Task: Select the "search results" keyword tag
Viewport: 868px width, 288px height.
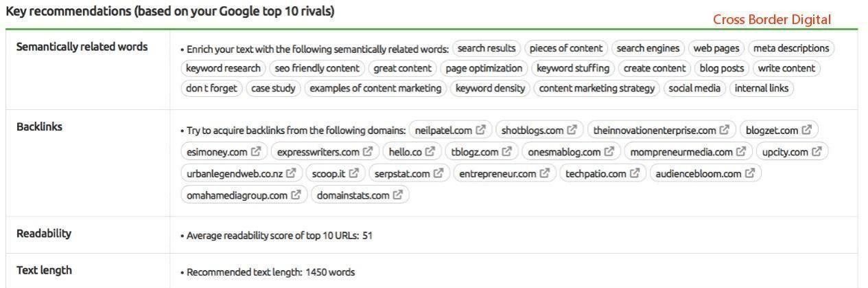Action: 486,48
